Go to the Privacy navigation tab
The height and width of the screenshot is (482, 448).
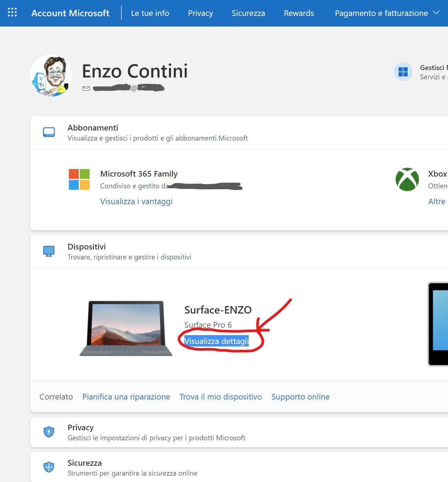click(x=200, y=13)
